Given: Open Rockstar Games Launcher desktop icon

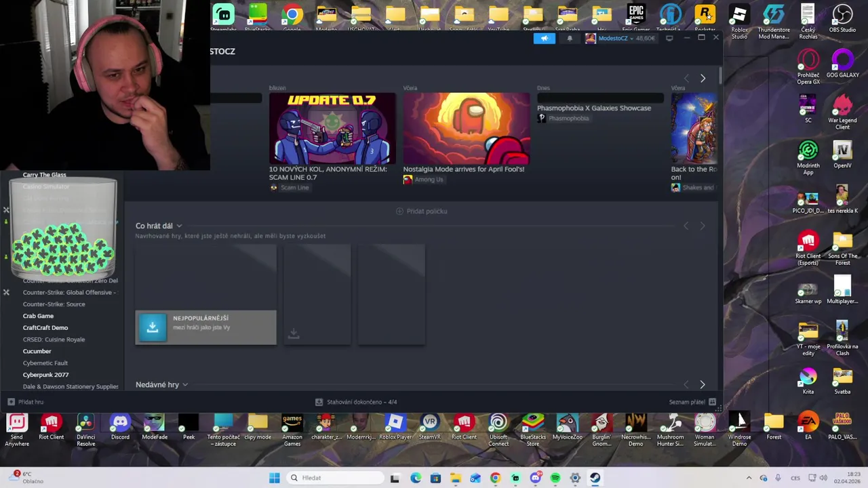Looking at the screenshot, I should pyautogui.click(x=705, y=18).
